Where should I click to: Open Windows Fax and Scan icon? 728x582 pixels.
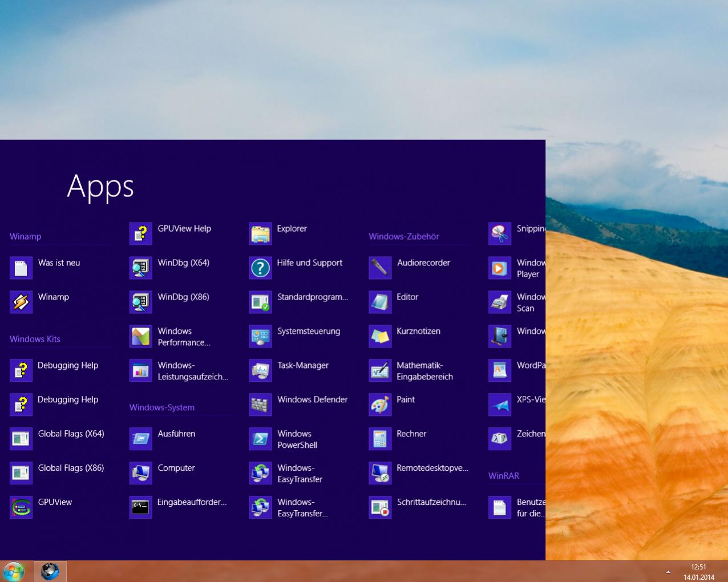click(x=500, y=302)
